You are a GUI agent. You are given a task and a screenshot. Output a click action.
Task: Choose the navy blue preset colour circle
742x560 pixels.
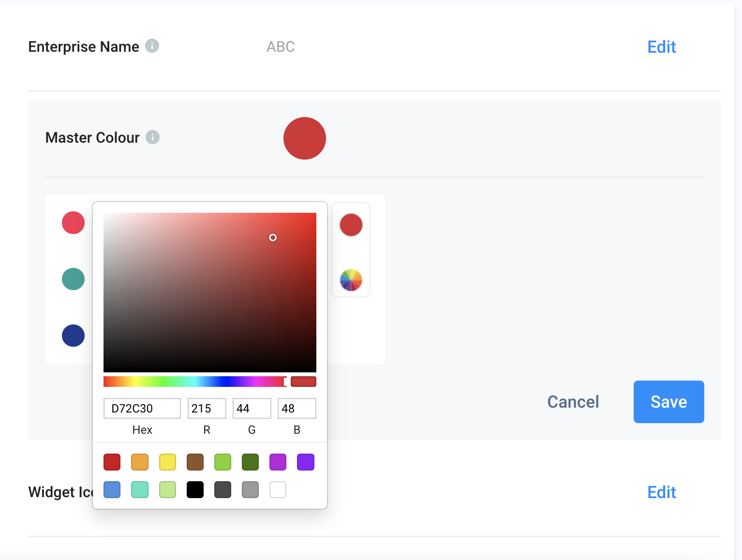click(x=74, y=336)
